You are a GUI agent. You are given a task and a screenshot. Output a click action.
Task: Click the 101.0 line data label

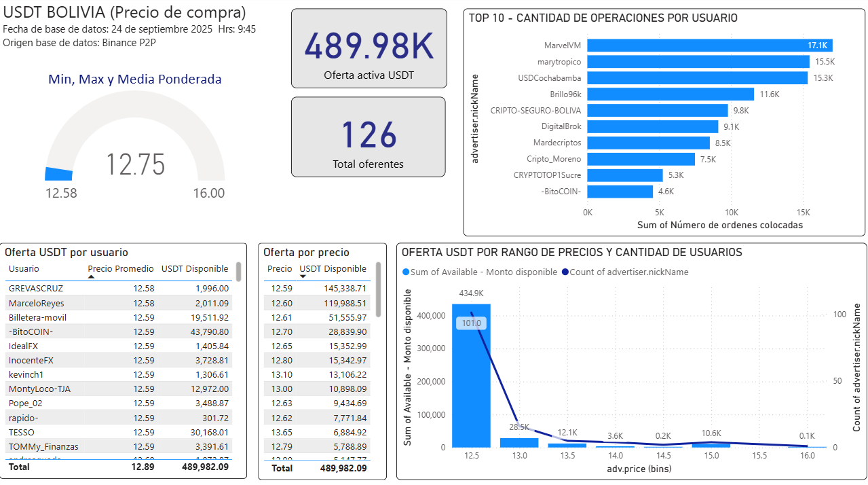[471, 323]
